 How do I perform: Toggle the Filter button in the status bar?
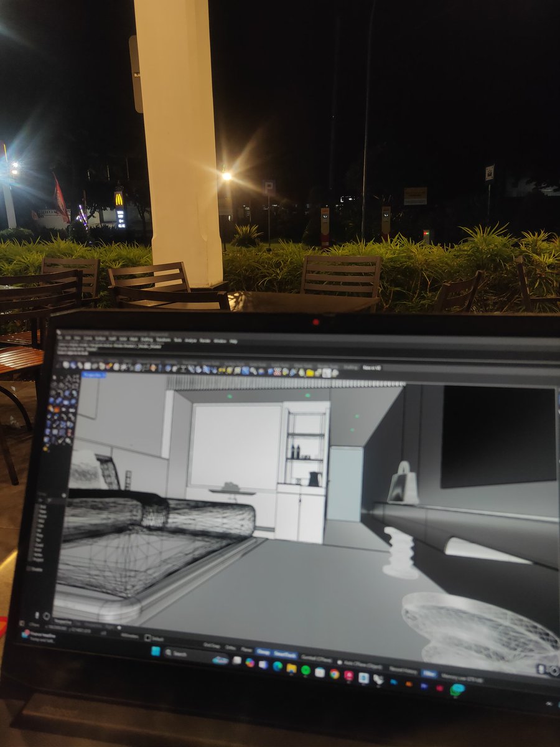(429, 674)
